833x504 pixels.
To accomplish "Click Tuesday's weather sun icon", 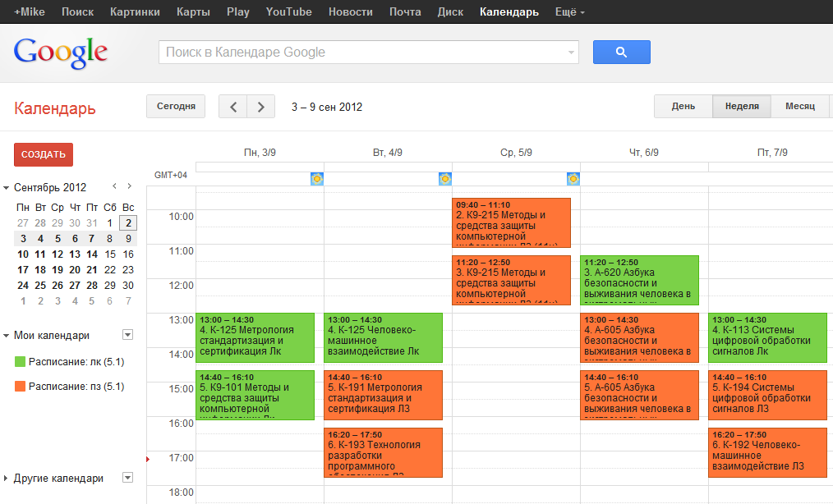I will pos(445,179).
